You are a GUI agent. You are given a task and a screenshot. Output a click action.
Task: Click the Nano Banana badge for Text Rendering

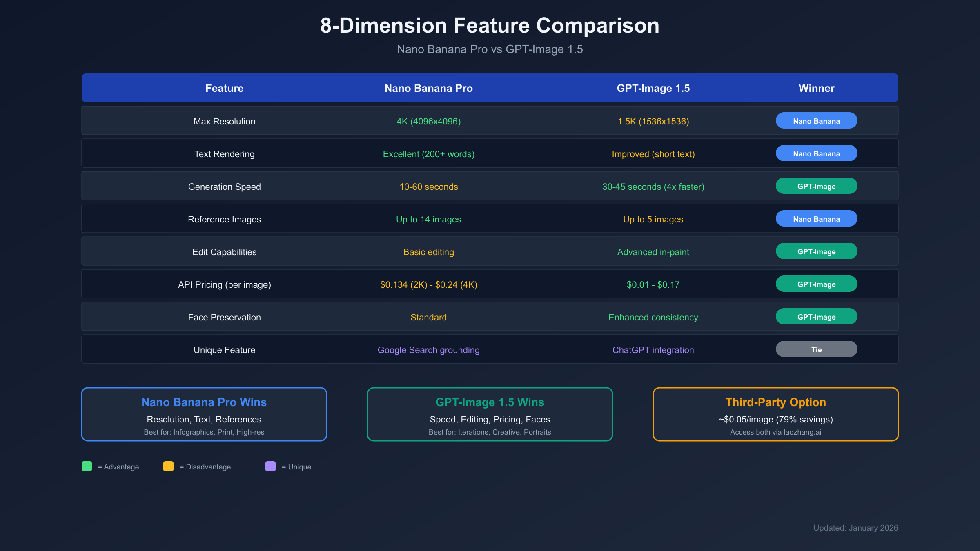pyautogui.click(x=816, y=153)
